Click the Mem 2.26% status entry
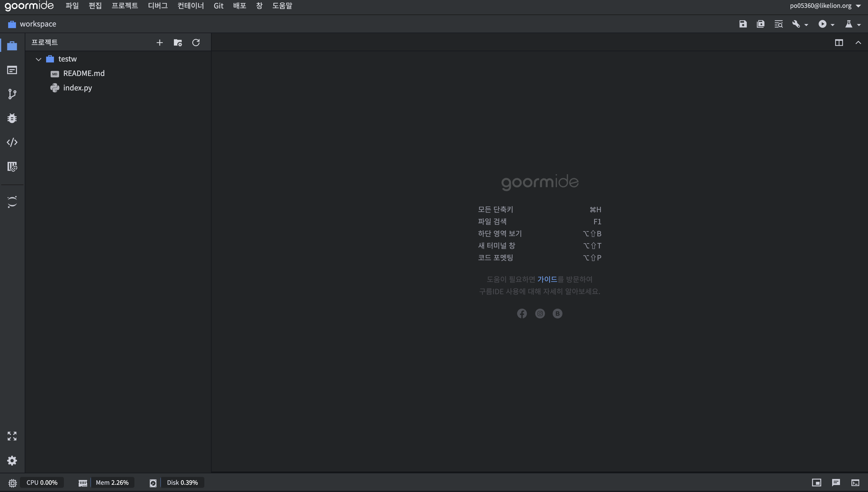Viewport: 868px width, 492px height. coord(112,483)
